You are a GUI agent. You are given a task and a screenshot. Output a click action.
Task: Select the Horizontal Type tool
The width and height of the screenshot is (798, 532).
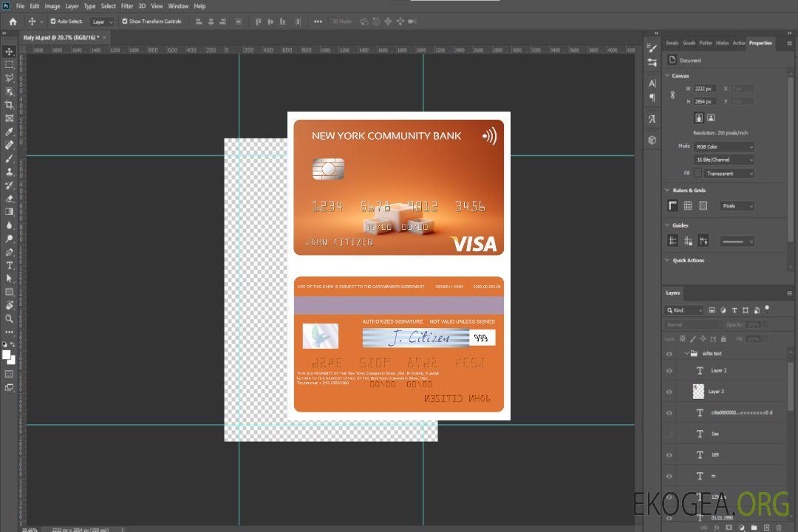[x=9, y=265]
